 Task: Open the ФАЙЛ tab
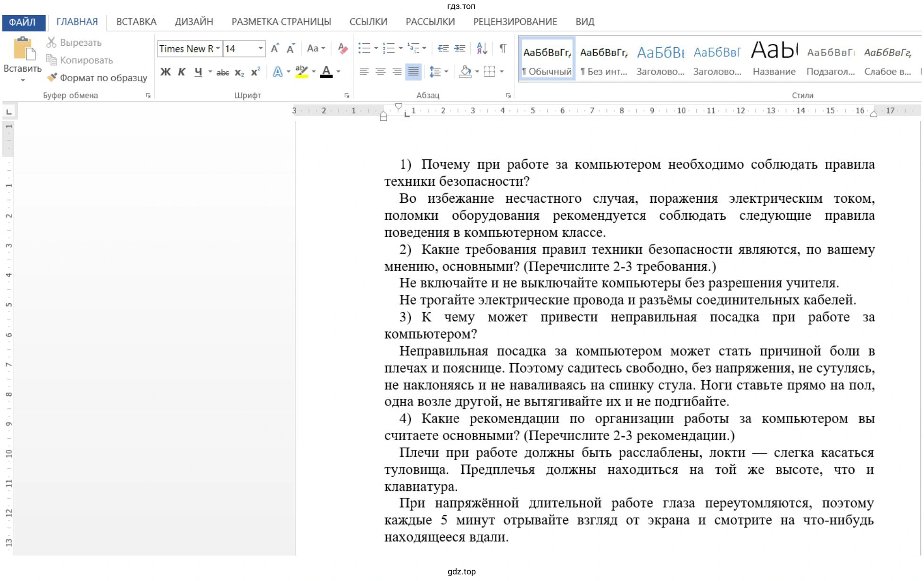(23, 22)
